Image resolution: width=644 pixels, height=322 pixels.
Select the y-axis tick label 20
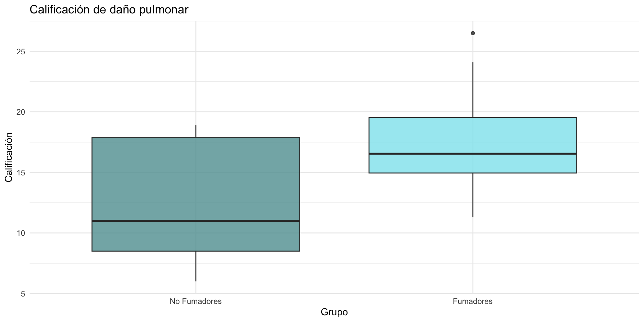coord(21,112)
